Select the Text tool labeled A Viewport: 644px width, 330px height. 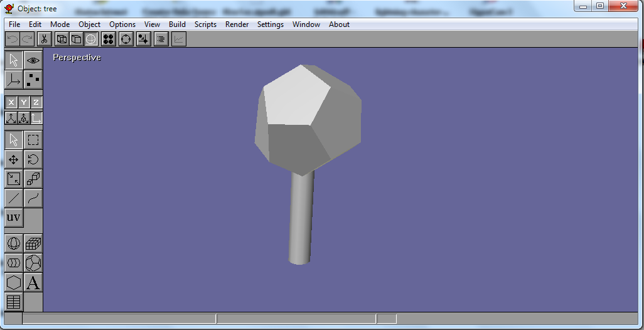coord(33,282)
